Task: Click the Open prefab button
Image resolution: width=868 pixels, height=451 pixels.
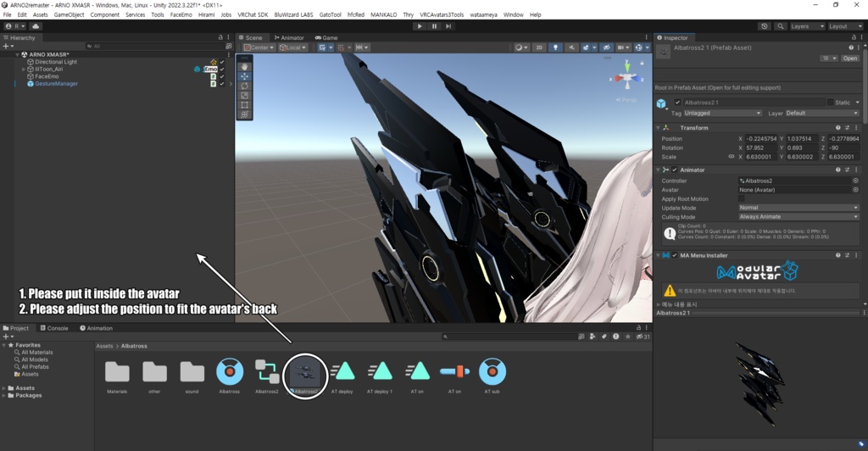Action: point(849,58)
